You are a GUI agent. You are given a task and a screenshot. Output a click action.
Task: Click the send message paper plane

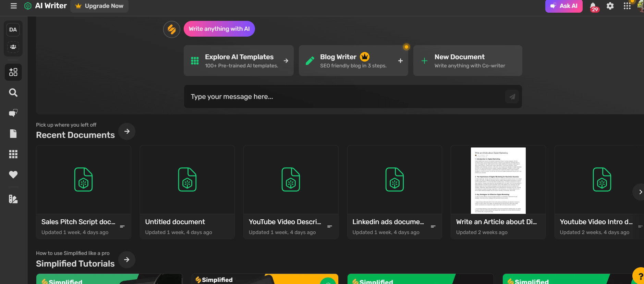(512, 97)
